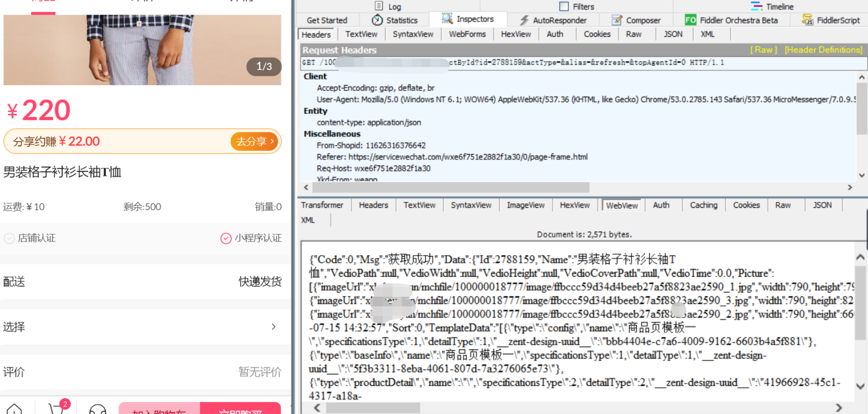Click request headers horizontal scrollbar
The image size is (868, 414).
tap(451, 187)
